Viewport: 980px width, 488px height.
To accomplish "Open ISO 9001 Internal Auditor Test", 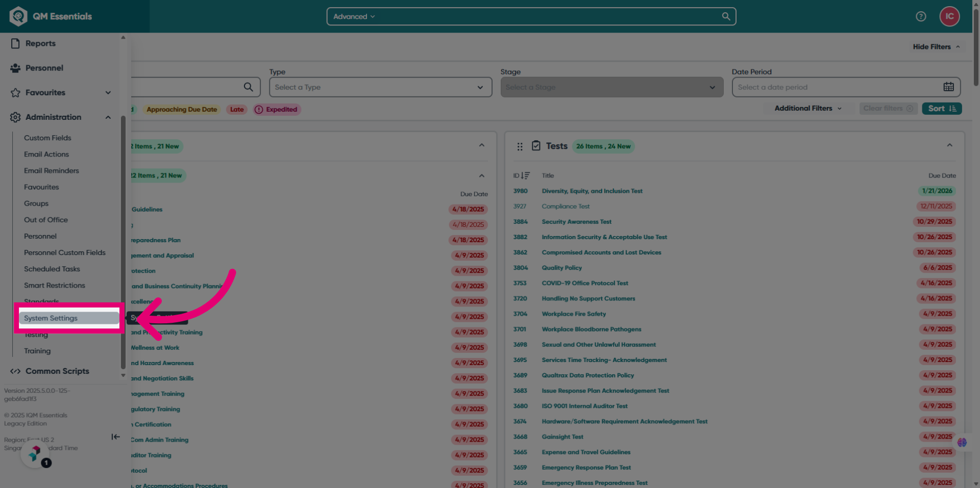I will [x=584, y=406].
